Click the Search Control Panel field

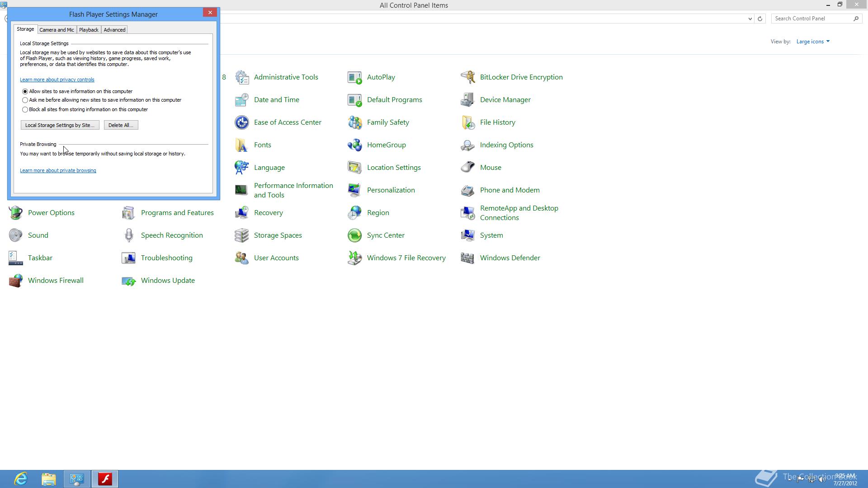click(811, 19)
